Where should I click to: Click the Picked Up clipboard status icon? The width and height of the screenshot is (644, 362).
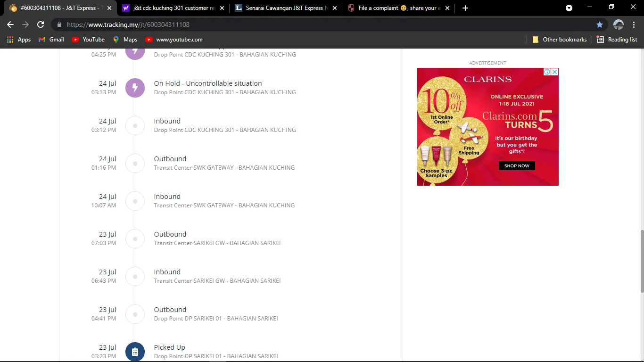[135, 352]
